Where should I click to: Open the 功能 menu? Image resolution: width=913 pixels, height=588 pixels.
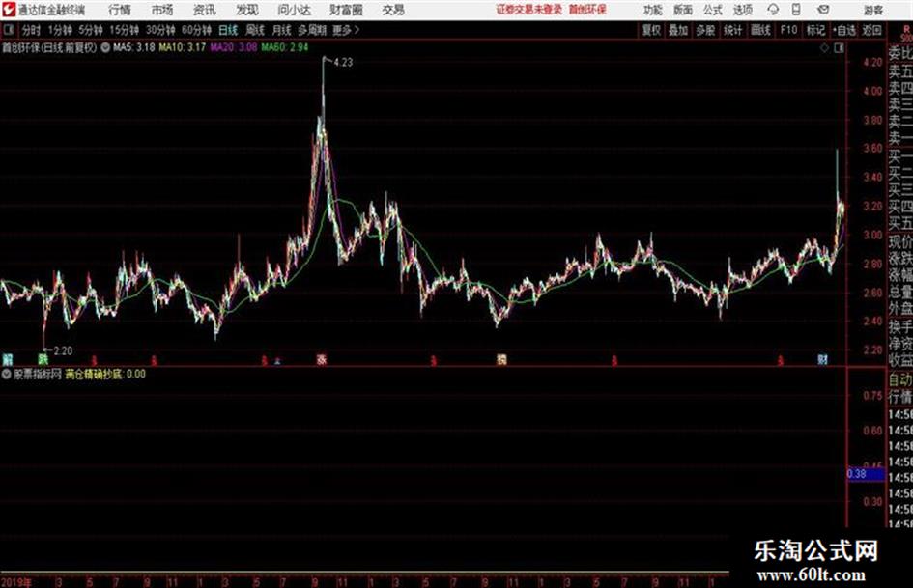653,10
